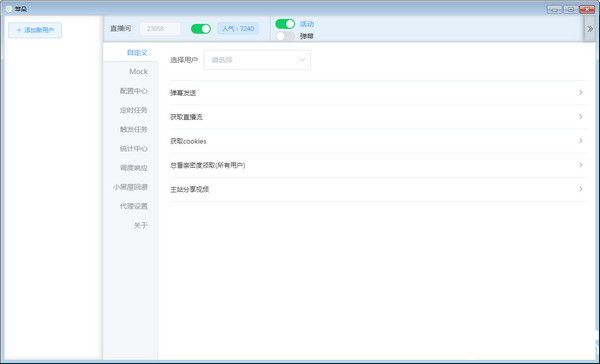Expand the 弹幕发送 section chevron

click(580, 93)
